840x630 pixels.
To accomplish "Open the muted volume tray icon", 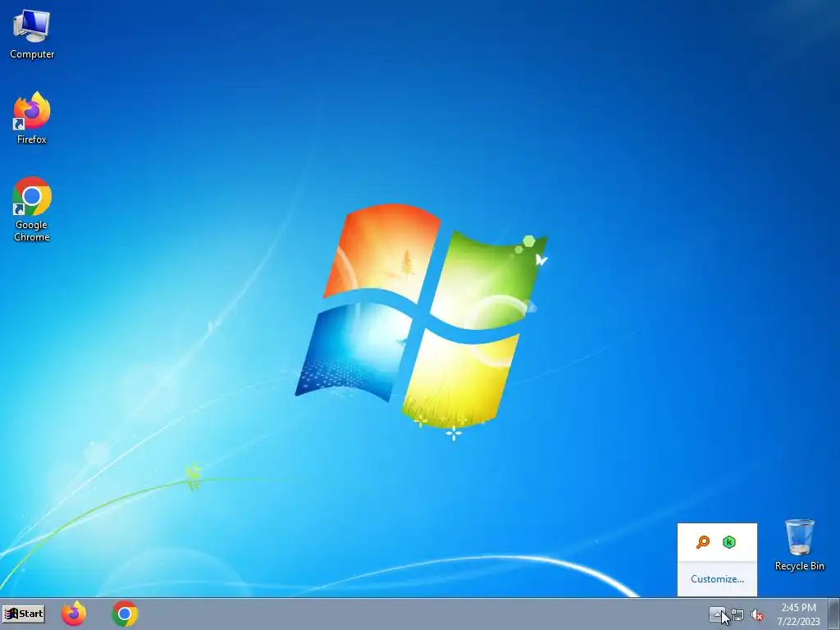I will [x=757, y=615].
